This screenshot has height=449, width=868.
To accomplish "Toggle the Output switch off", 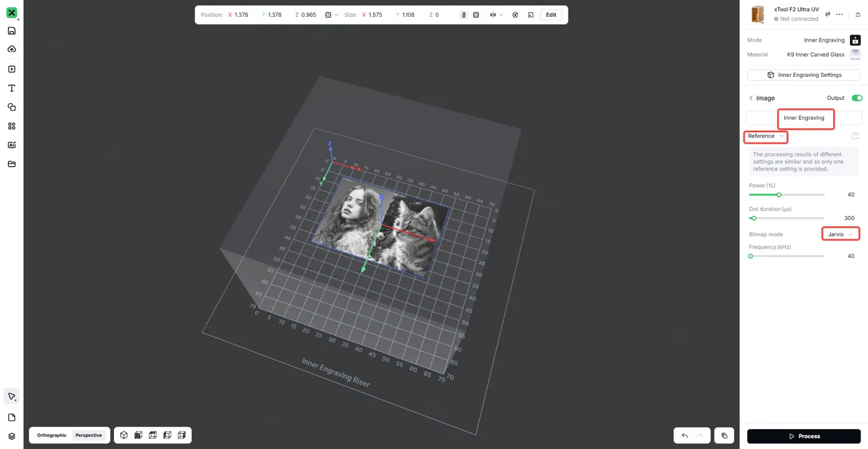I will point(857,98).
